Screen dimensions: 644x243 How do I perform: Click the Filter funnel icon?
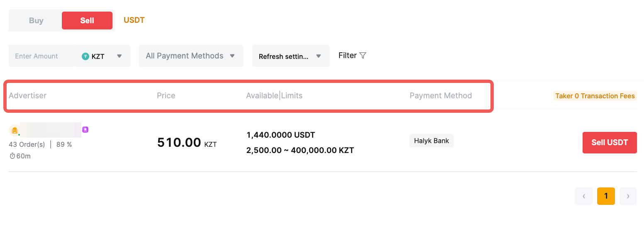363,56
